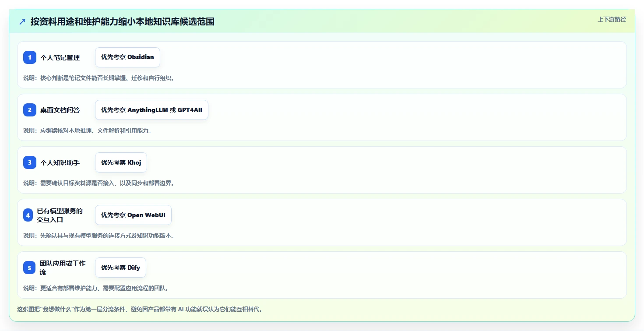
Task: Select the 团队应用或工作流 label
Action: coord(63,268)
